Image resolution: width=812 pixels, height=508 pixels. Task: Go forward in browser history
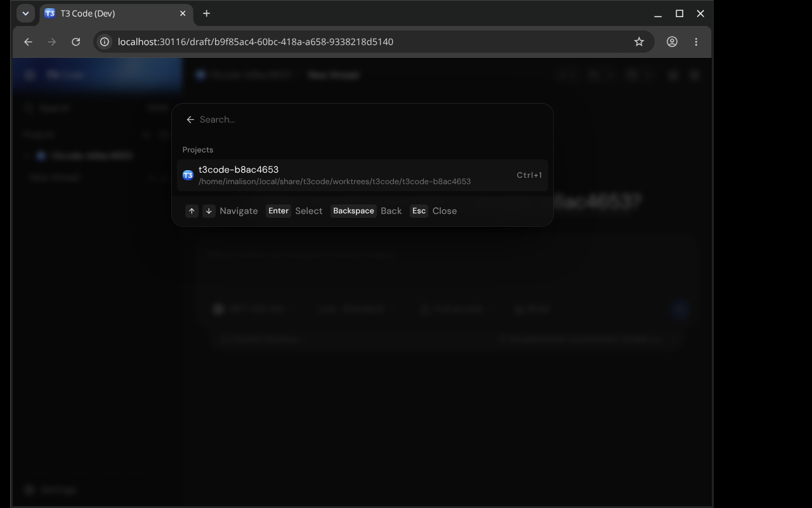point(52,42)
